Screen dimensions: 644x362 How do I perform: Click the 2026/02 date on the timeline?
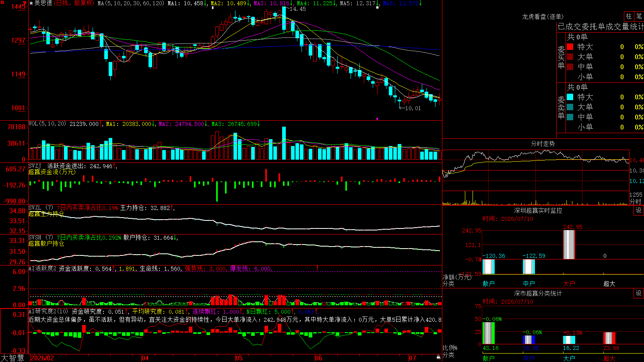tap(42, 358)
